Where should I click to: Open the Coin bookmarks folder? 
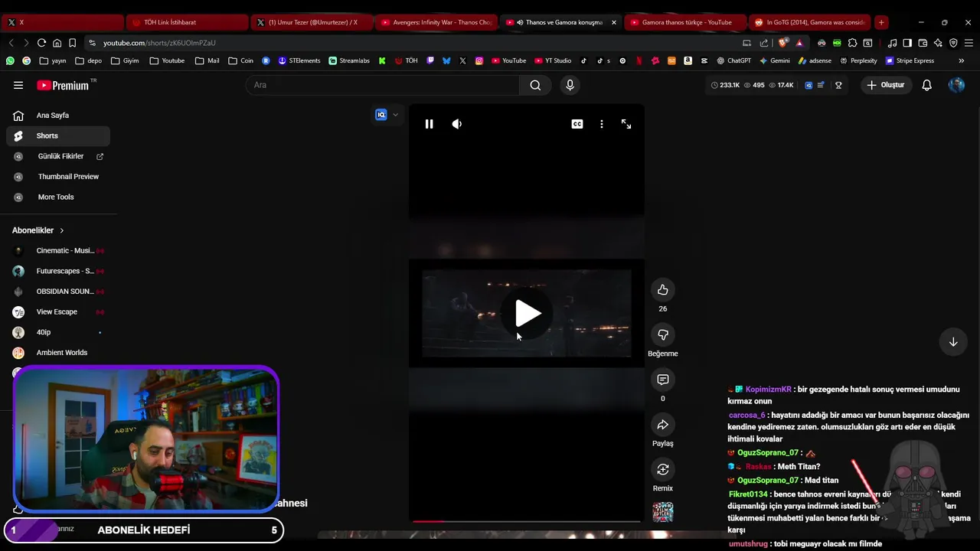(x=240, y=60)
